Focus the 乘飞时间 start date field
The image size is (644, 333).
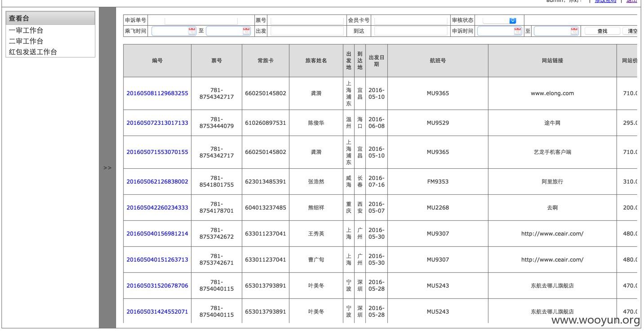point(174,31)
